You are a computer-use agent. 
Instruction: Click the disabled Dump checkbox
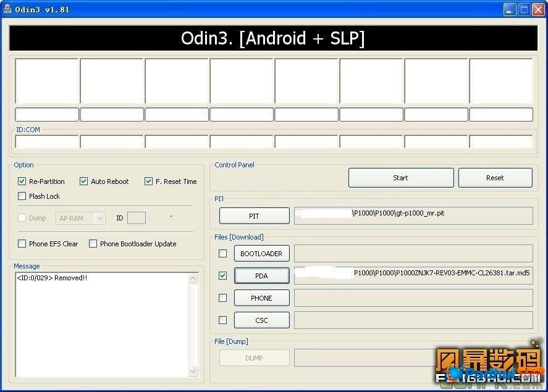[22, 218]
